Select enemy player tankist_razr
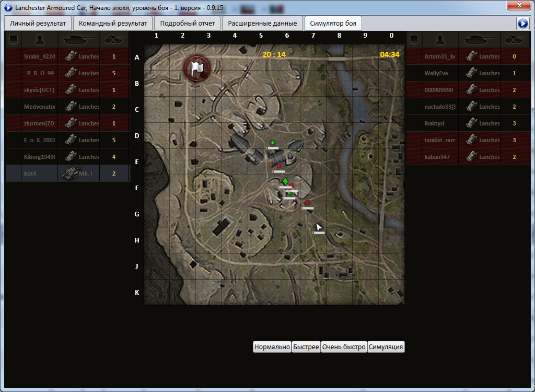 (440, 140)
